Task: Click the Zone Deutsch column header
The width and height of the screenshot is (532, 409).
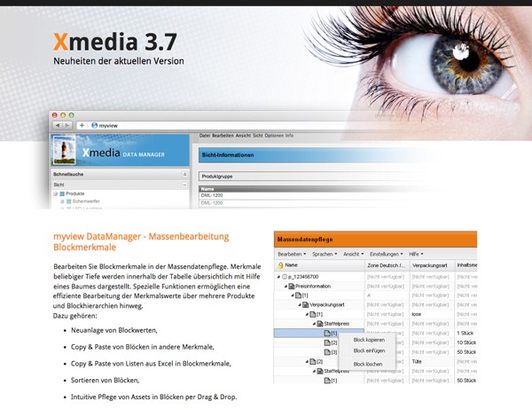Action: [387, 265]
